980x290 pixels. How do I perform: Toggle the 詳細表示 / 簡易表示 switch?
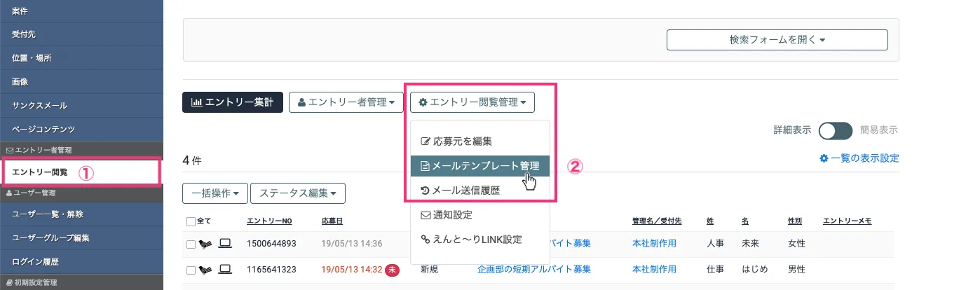(x=836, y=130)
